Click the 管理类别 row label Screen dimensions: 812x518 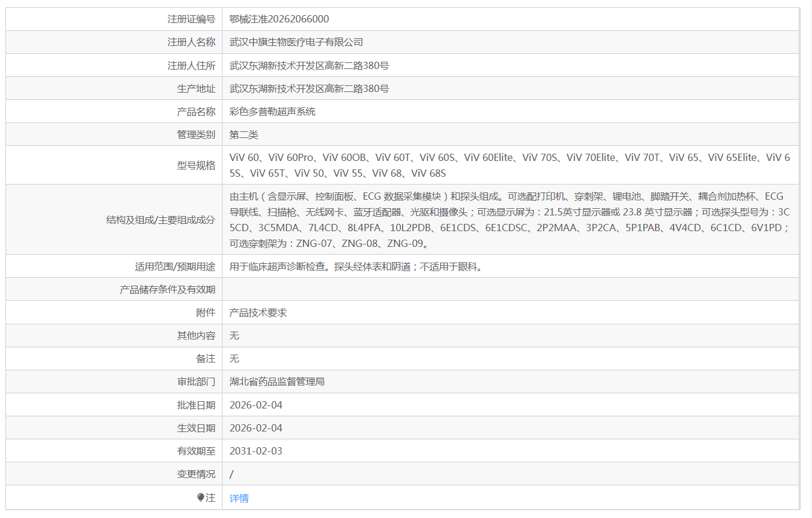tap(196, 134)
